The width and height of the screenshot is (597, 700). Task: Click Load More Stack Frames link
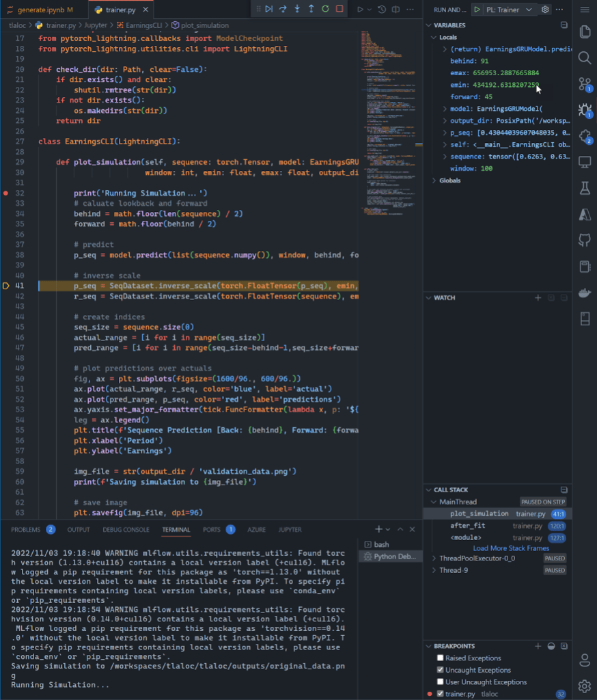[x=511, y=548]
